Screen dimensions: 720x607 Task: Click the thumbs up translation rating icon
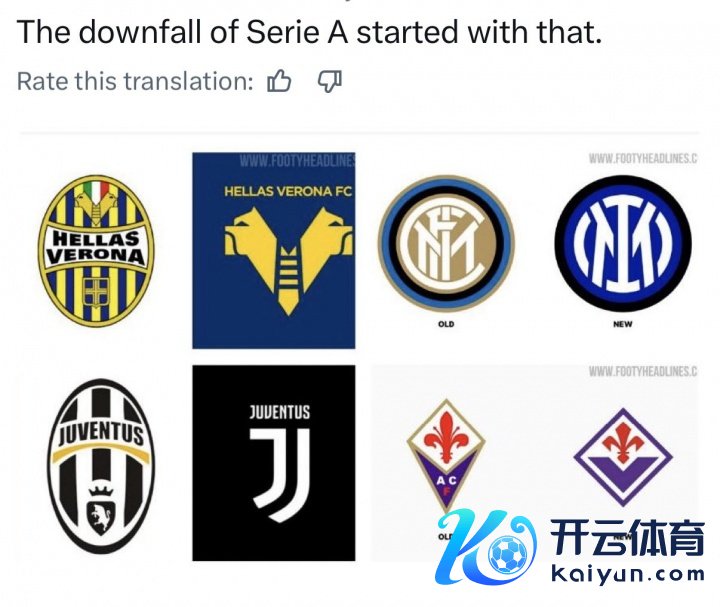279,81
